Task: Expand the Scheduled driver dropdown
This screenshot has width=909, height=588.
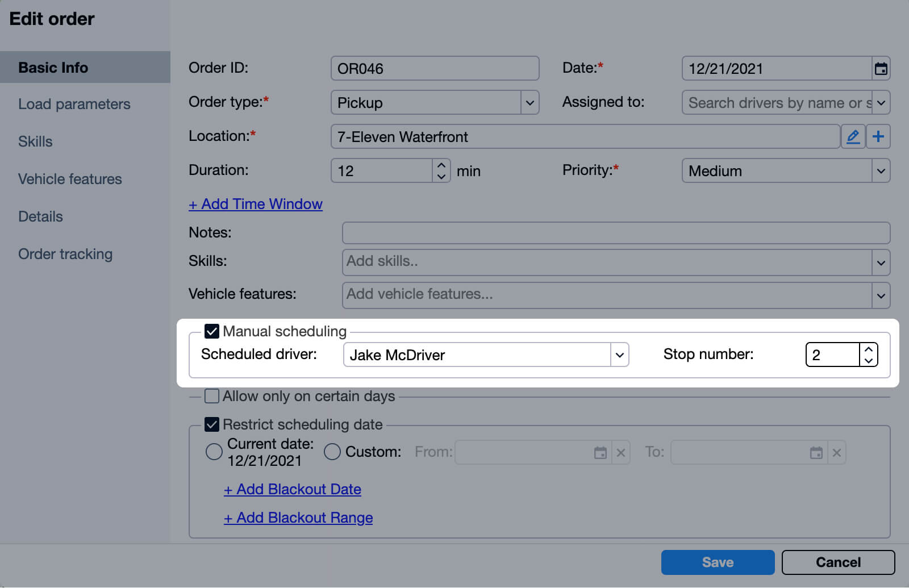Action: 619,355
